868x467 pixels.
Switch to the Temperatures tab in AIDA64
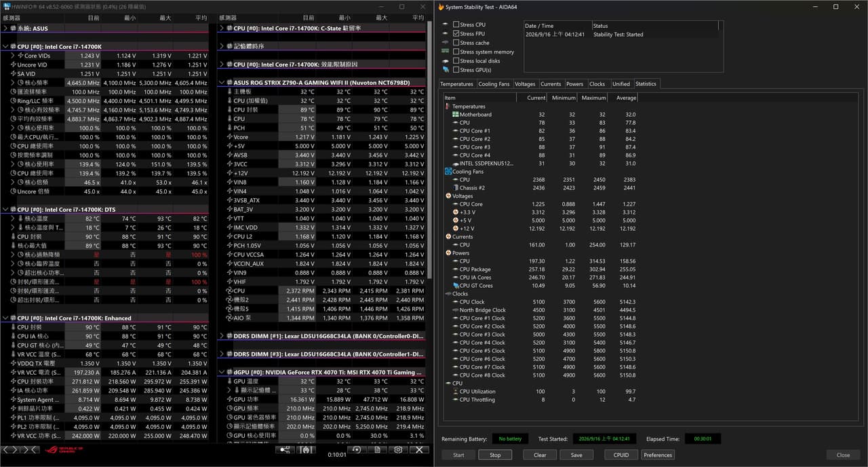point(456,84)
